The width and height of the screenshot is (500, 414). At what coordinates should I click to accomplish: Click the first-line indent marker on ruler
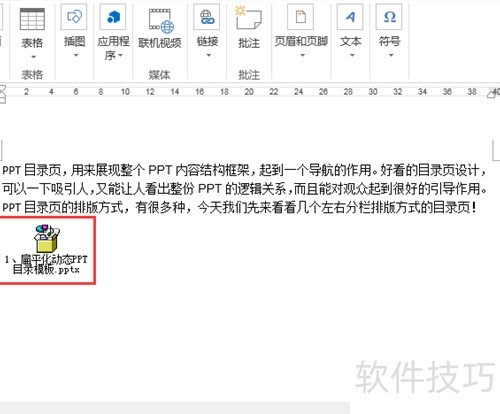[2, 88]
